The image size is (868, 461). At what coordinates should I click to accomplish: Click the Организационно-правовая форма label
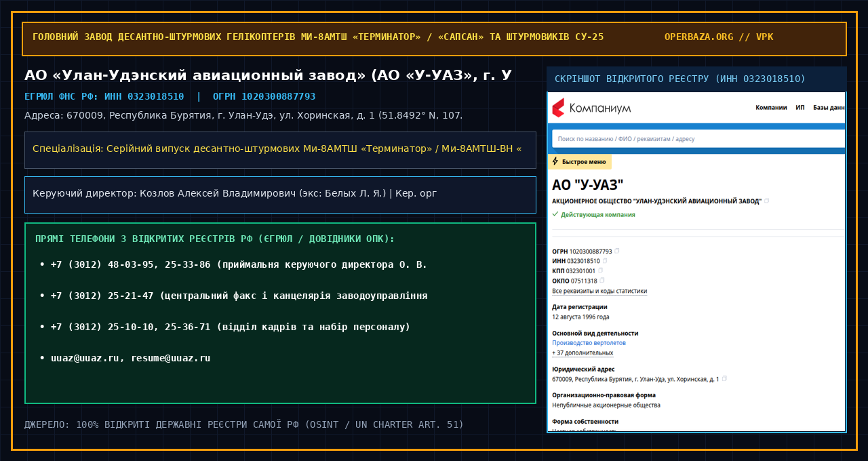[x=604, y=395]
